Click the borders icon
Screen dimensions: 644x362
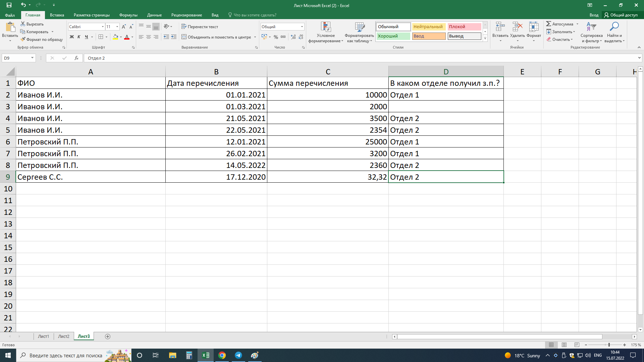101,37
